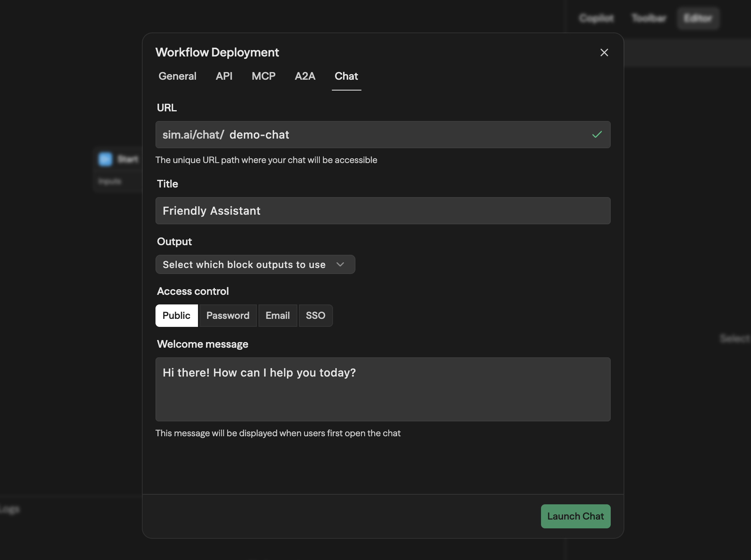Image resolution: width=751 pixels, height=560 pixels.
Task: Select Public access control
Action: tap(176, 315)
